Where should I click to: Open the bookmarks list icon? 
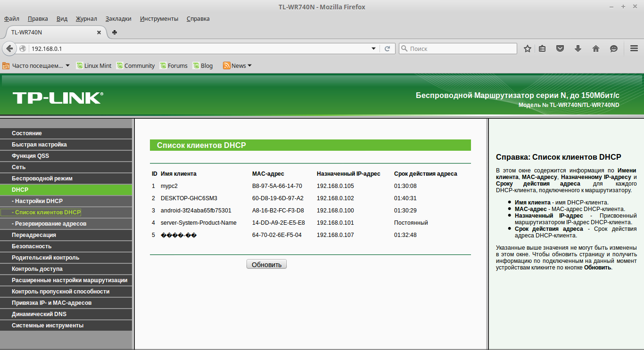(x=543, y=49)
